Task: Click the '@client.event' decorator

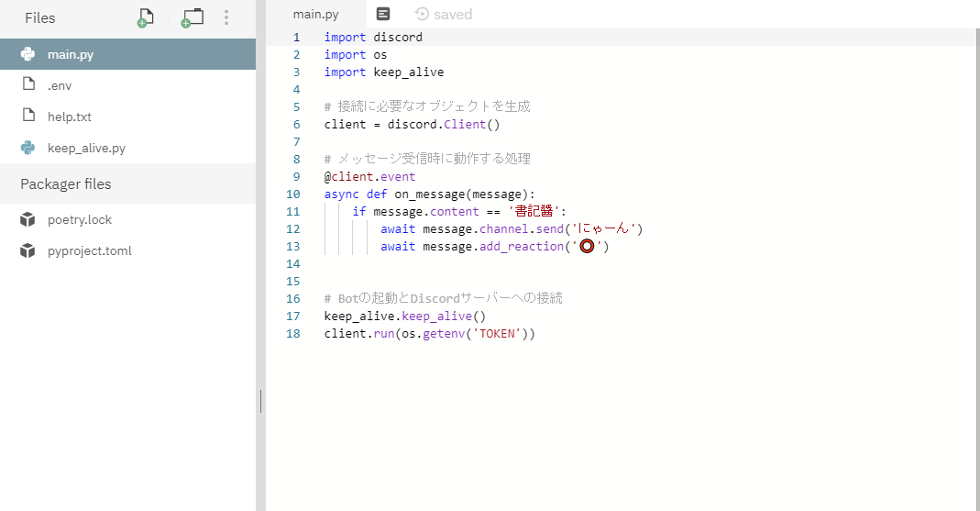Action: [369, 176]
